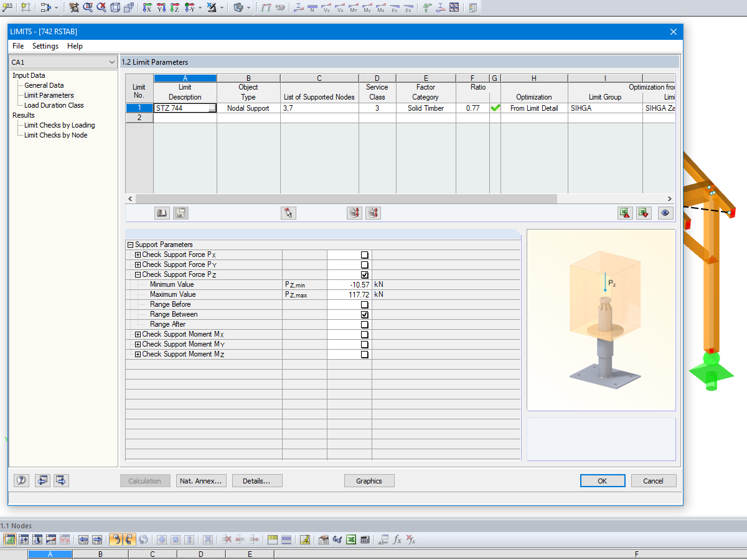
Task: Click the book/library icon in table toolbar
Action: point(161,213)
